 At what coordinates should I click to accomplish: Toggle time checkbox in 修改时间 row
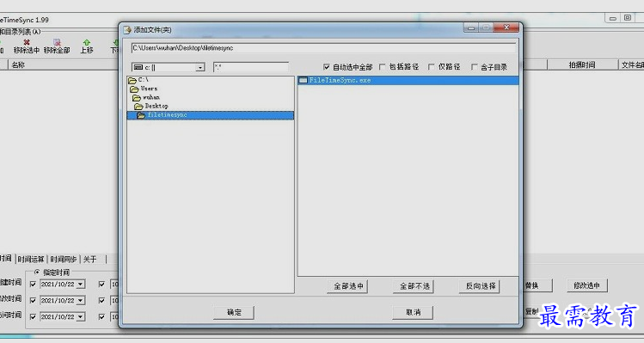[x=101, y=301]
